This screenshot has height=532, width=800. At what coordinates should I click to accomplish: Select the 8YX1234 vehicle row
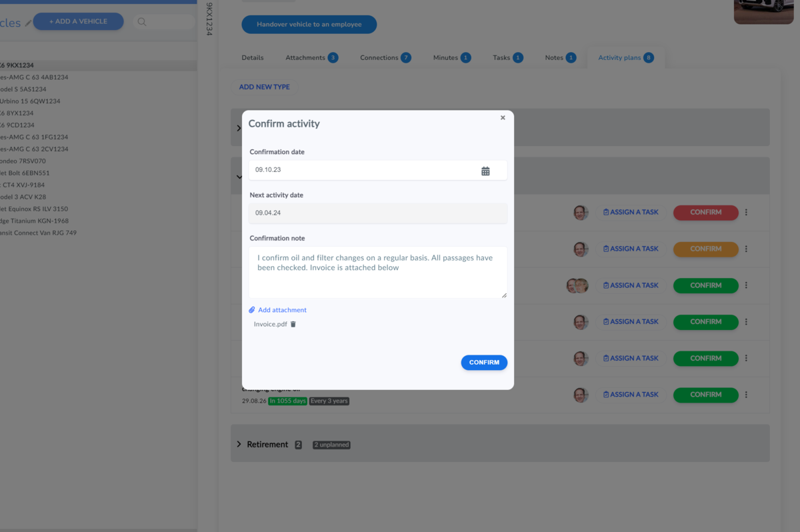point(98,113)
